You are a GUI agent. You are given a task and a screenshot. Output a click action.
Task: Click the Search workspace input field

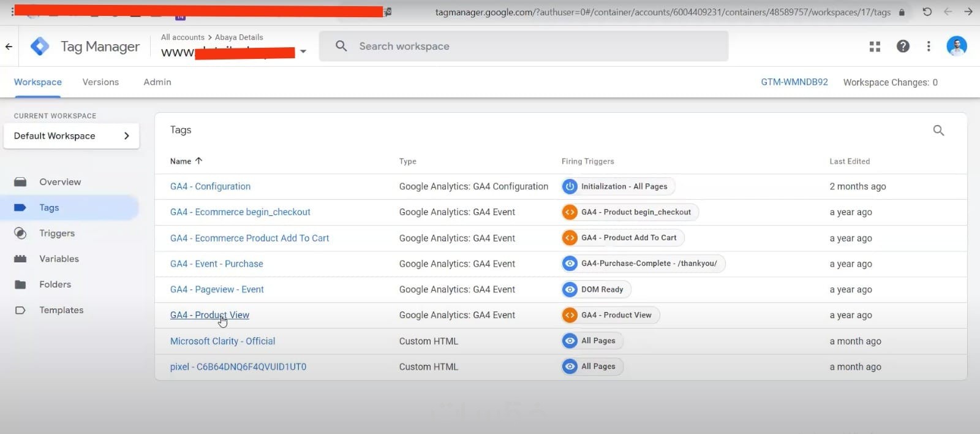tap(524, 47)
